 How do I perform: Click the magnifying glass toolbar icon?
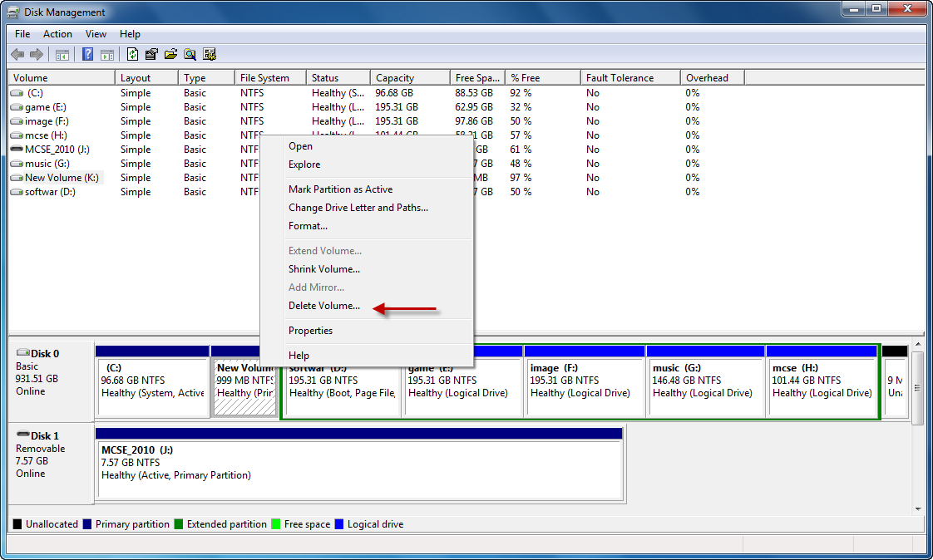click(x=190, y=55)
